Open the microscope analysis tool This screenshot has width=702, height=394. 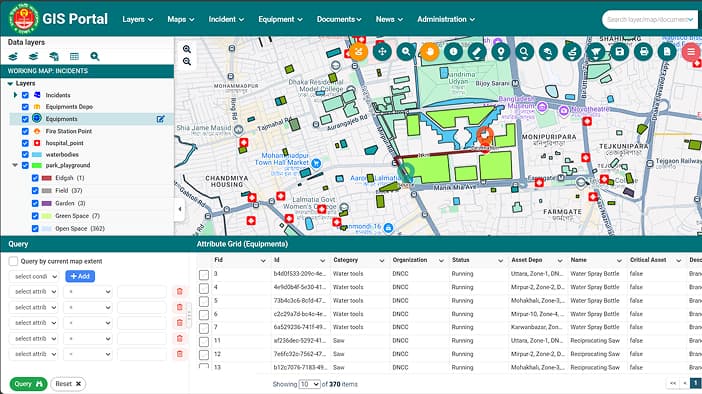coord(572,51)
